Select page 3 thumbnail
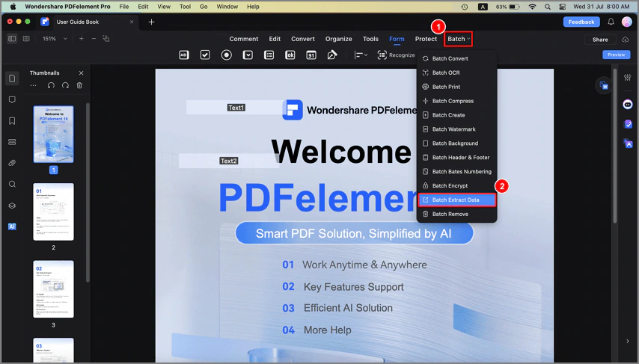Viewport: 639px width, 364px height. [53, 289]
